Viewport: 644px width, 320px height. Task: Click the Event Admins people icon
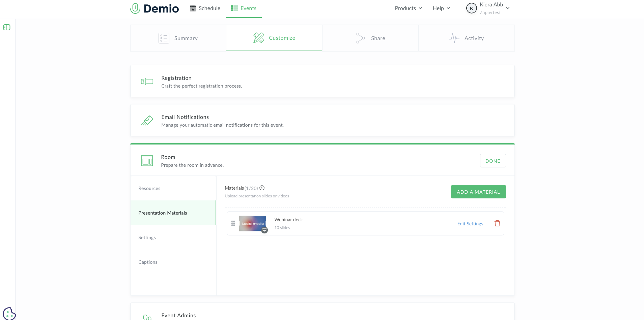point(147,317)
